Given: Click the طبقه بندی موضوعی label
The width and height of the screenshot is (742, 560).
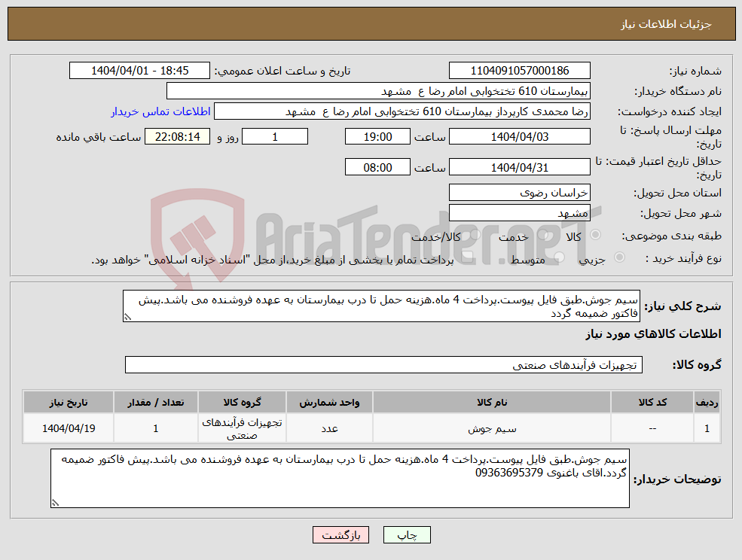Looking at the screenshot, I should pyautogui.click(x=671, y=236).
